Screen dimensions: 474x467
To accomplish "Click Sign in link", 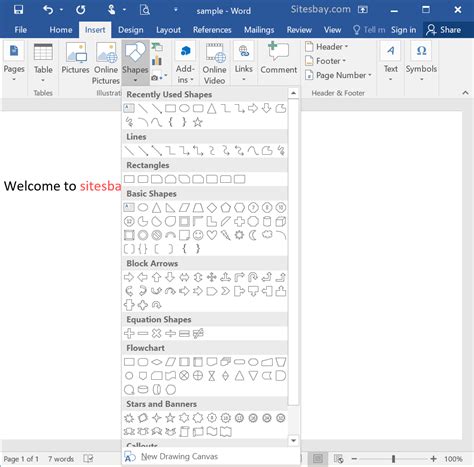I will pos(403,30).
